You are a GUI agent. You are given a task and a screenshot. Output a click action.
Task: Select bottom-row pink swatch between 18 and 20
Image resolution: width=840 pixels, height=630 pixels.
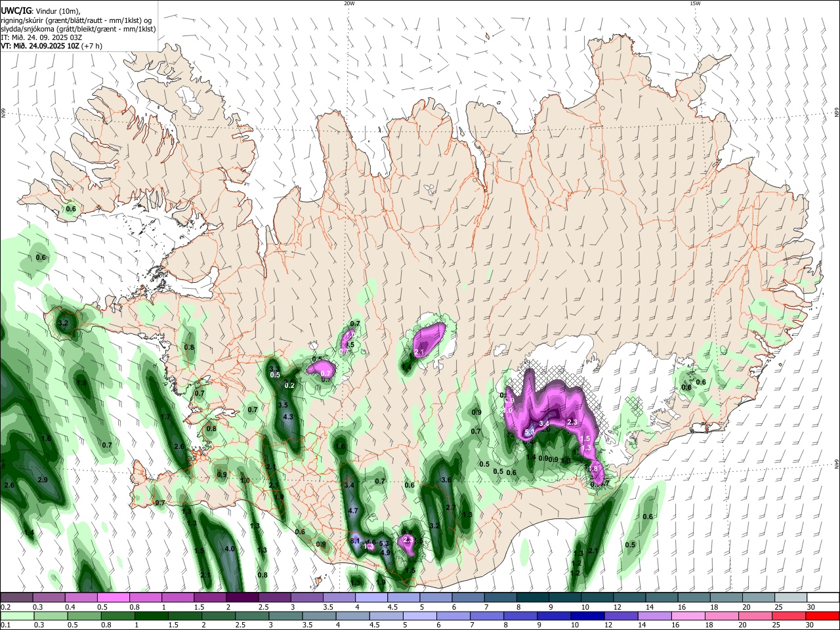pos(723,616)
